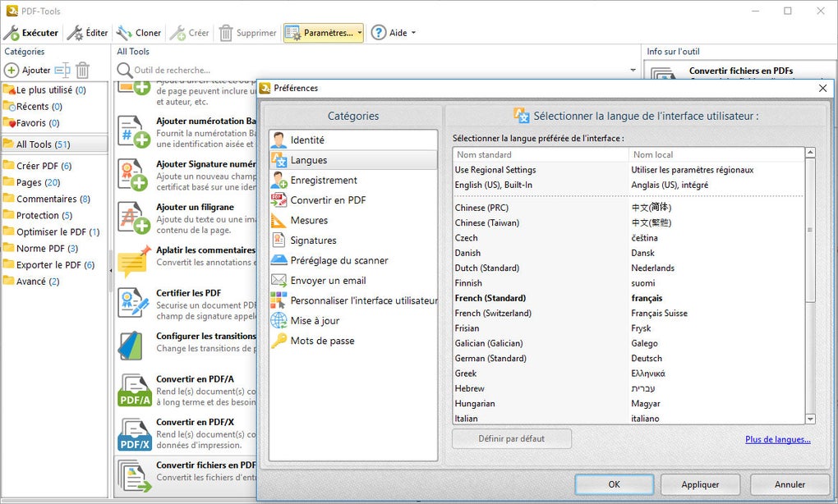
Task: Click the Convertir en PDF/X tool icon
Action: coord(135,433)
